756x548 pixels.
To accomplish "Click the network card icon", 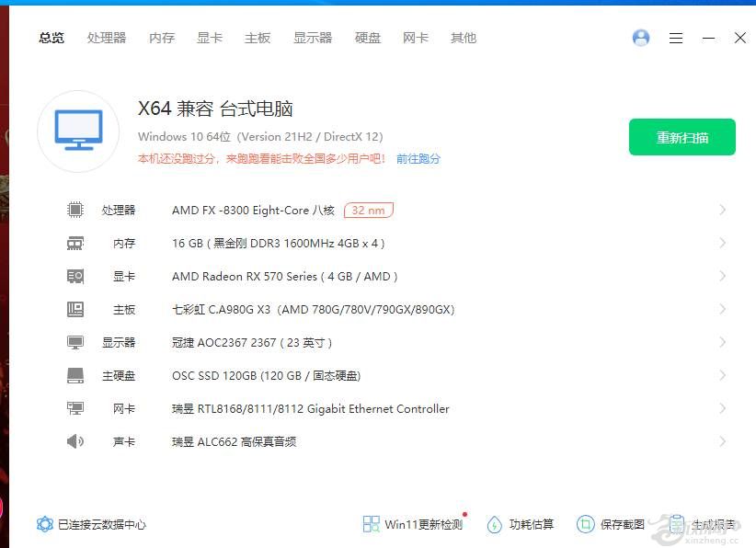I will tap(75, 409).
